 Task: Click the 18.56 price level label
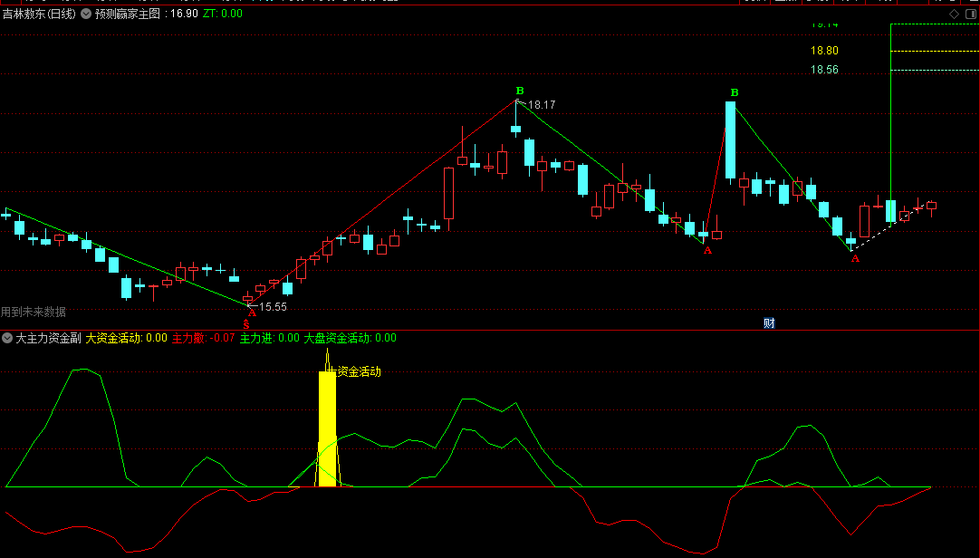coord(824,70)
